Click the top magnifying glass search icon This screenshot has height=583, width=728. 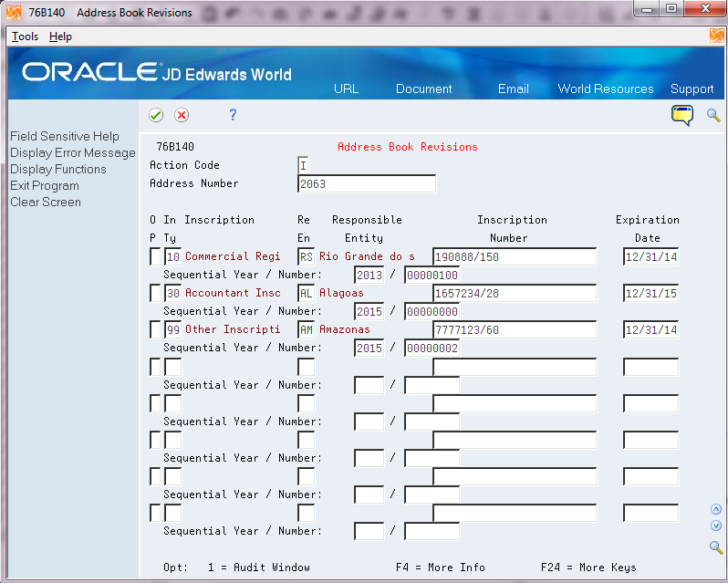(x=713, y=115)
